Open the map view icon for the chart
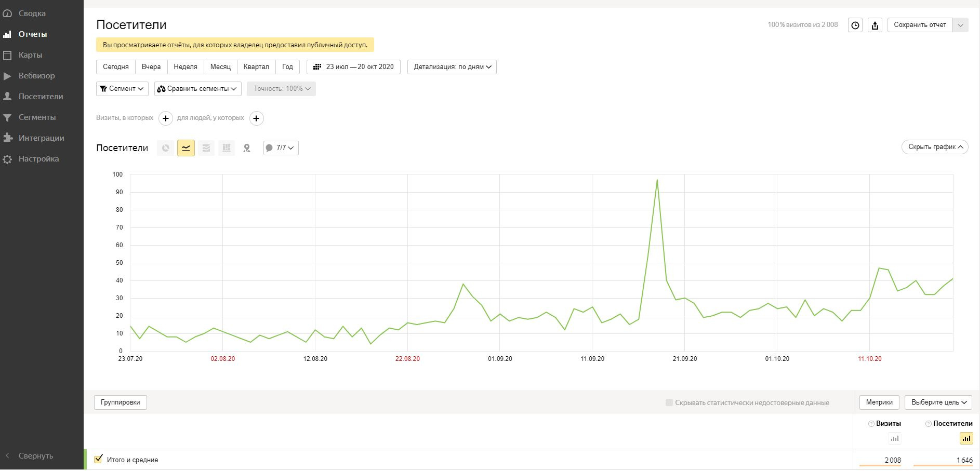This screenshot has height=471, width=980. coord(247,148)
